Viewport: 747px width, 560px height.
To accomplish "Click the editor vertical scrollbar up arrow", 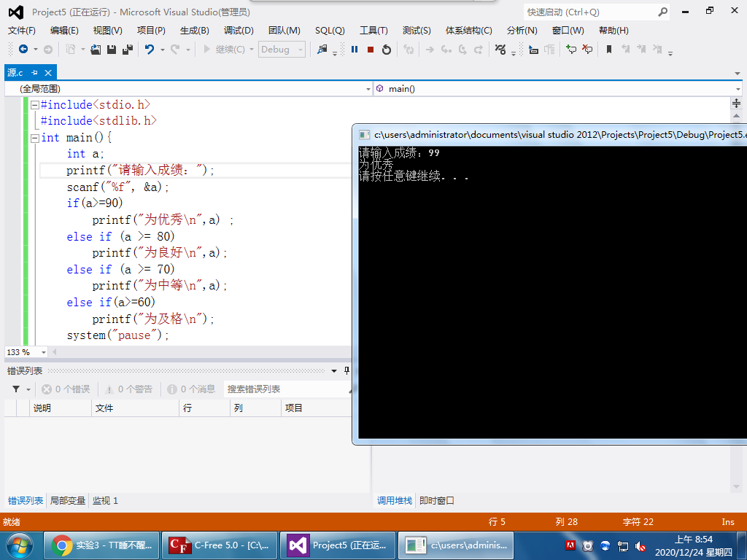I will (x=736, y=116).
